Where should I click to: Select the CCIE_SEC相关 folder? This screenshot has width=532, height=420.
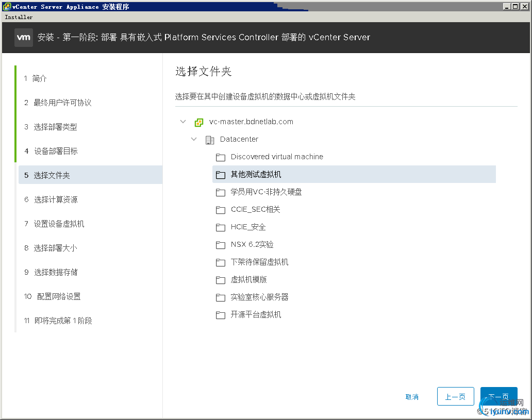click(x=256, y=209)
